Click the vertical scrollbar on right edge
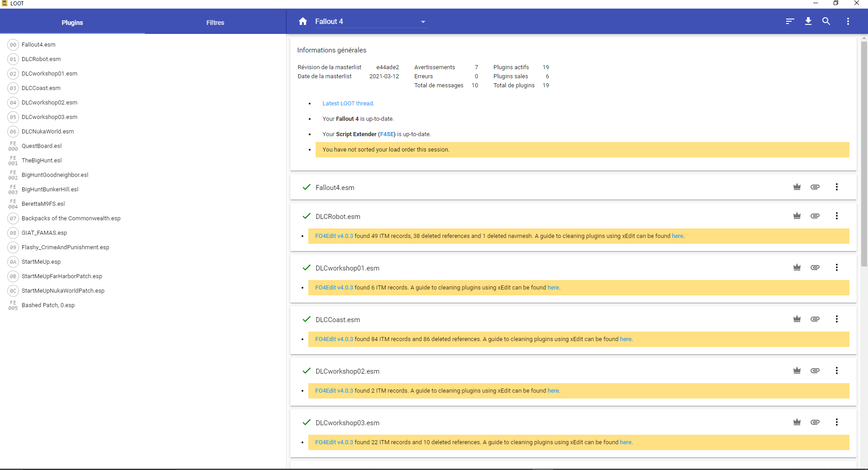 pos(864,154)
